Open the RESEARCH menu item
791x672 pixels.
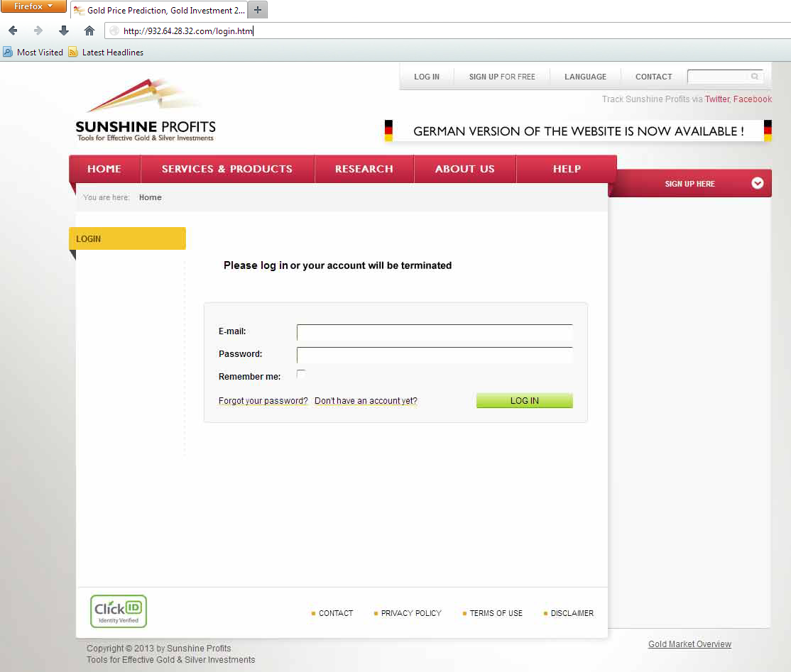pyautogui.click(x=364, y=169)
